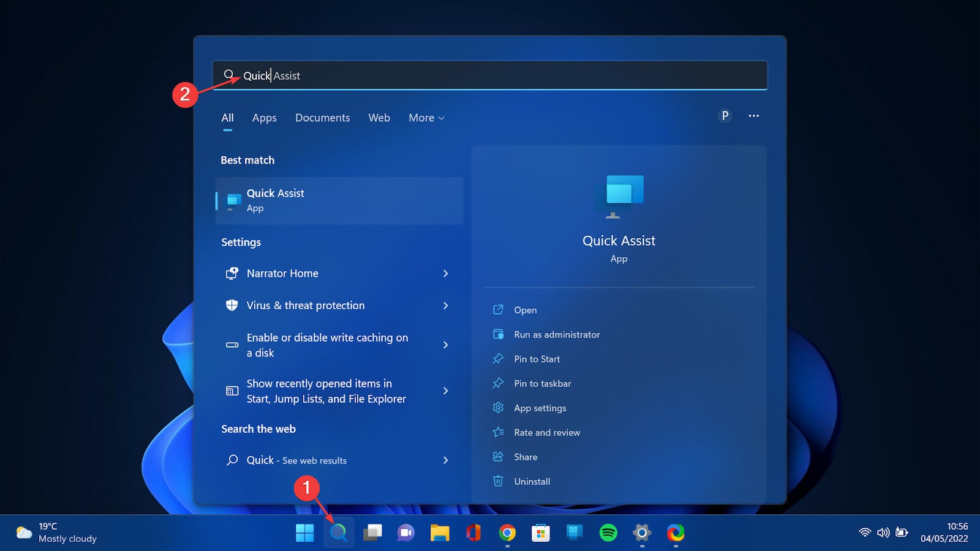The width and height of the screenshot is (980, 551).
Task: Expand the More filter dropdown
Action: pos(426,118)
